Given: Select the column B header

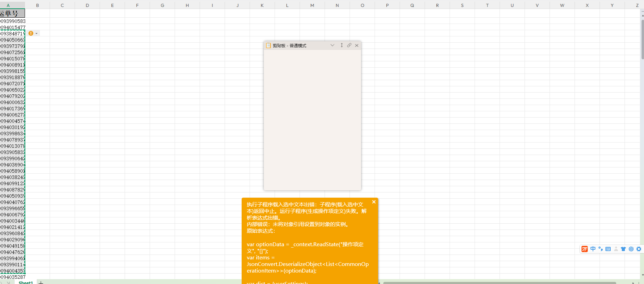Looking at the screenshot, I should [37, 5].
